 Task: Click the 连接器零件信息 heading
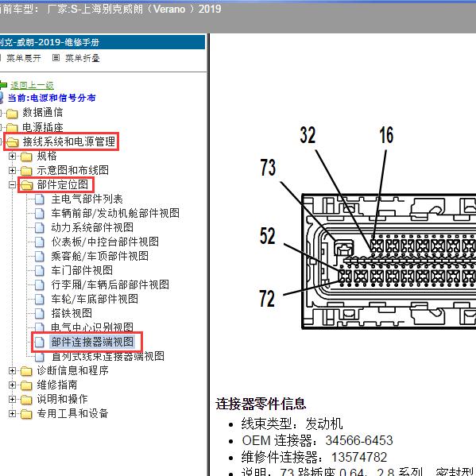[x=261, y=404]
